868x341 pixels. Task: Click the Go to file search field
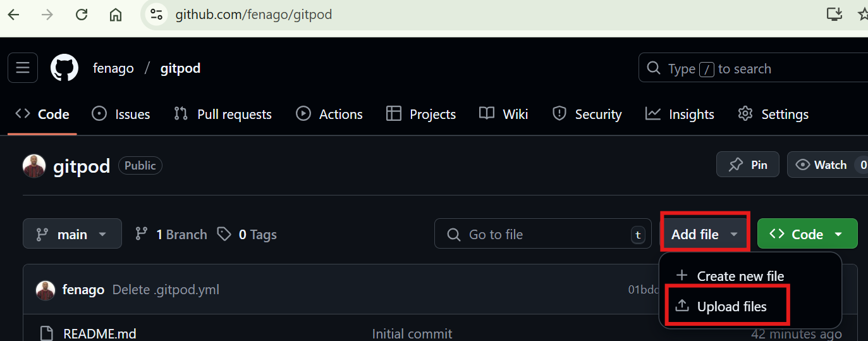tap(543, 234)
